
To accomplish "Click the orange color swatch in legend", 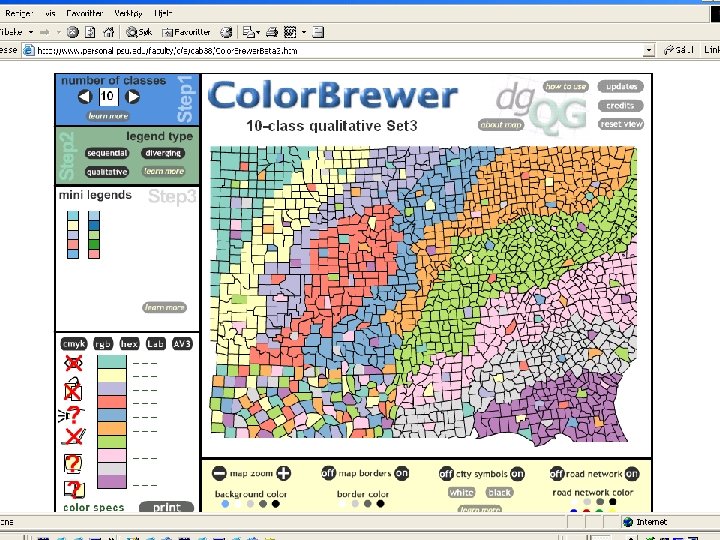I will click(x=112, y=429).
